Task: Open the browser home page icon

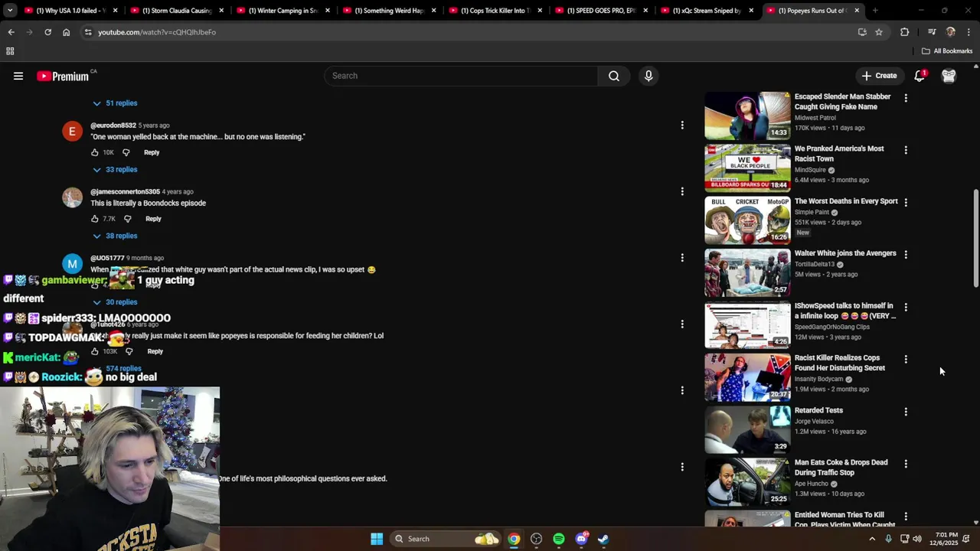Action: (66, 32)
